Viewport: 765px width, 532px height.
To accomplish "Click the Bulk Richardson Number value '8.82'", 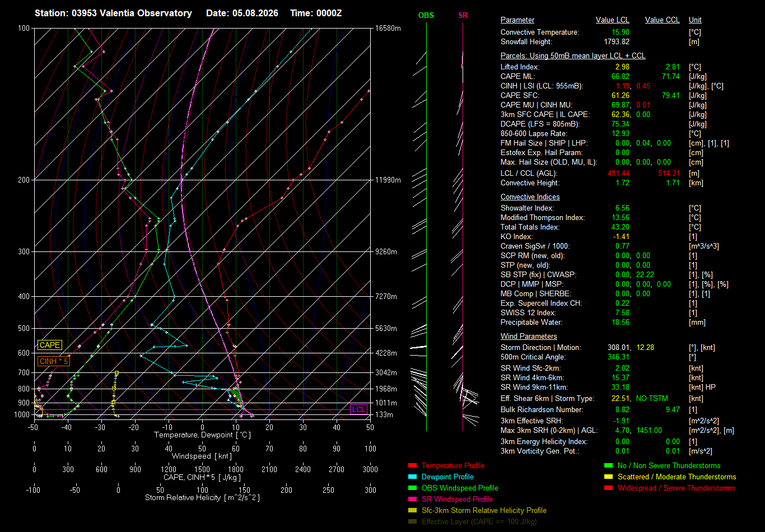I will (x=622, y=410).
